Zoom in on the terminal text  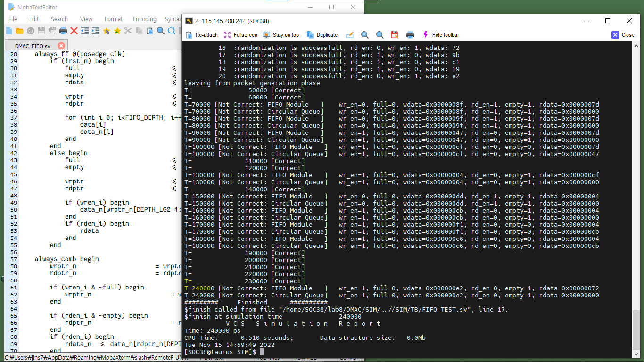pos(365,35)
